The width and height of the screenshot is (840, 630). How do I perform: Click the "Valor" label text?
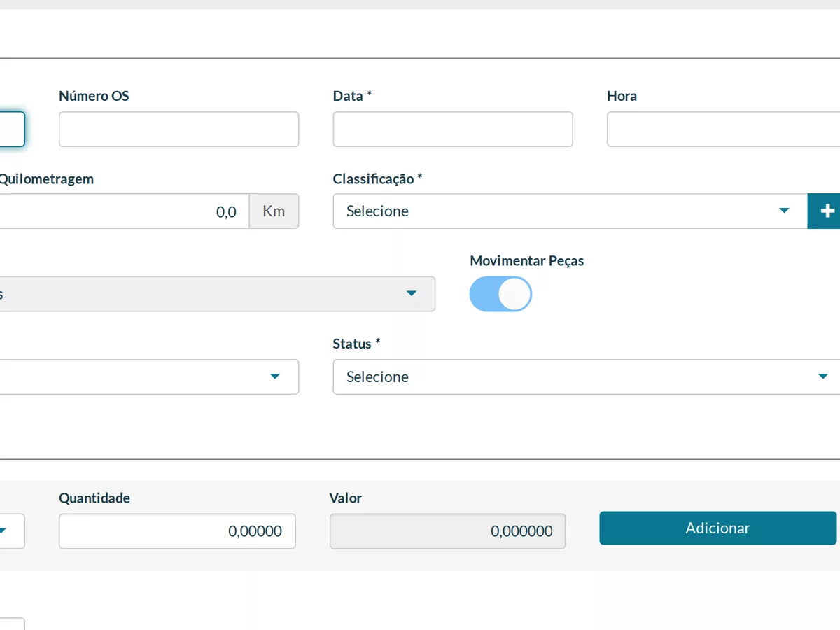346,498
